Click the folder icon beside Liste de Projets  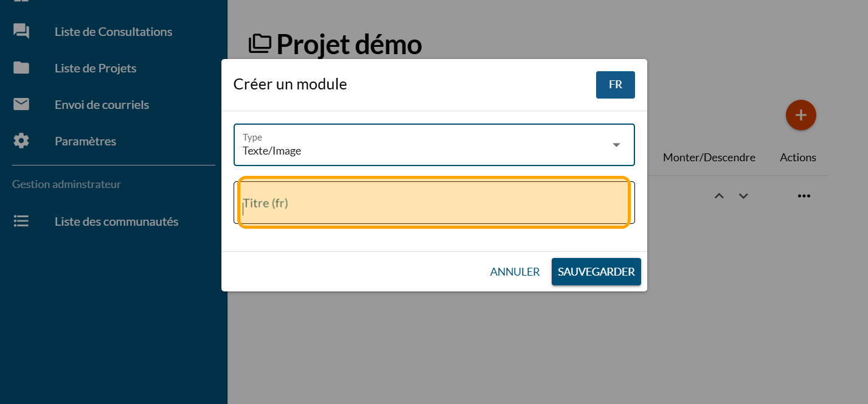click(x=21, y=68)
